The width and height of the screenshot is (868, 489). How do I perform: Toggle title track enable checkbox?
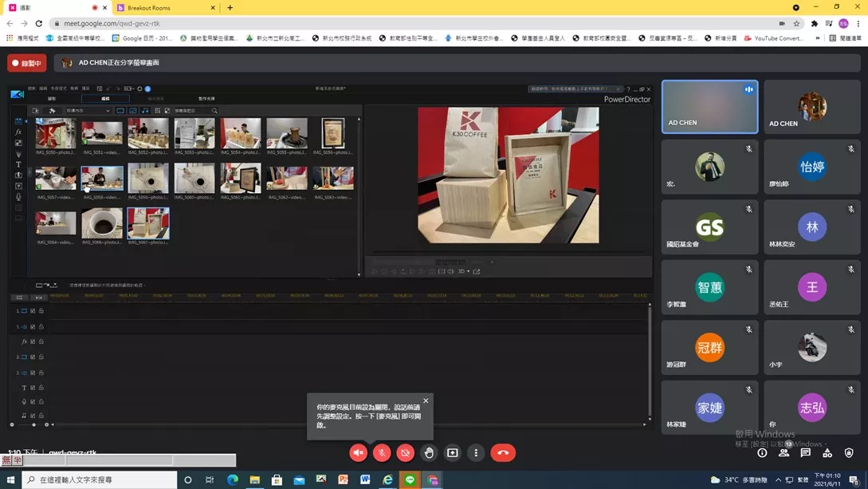point(33,388)
